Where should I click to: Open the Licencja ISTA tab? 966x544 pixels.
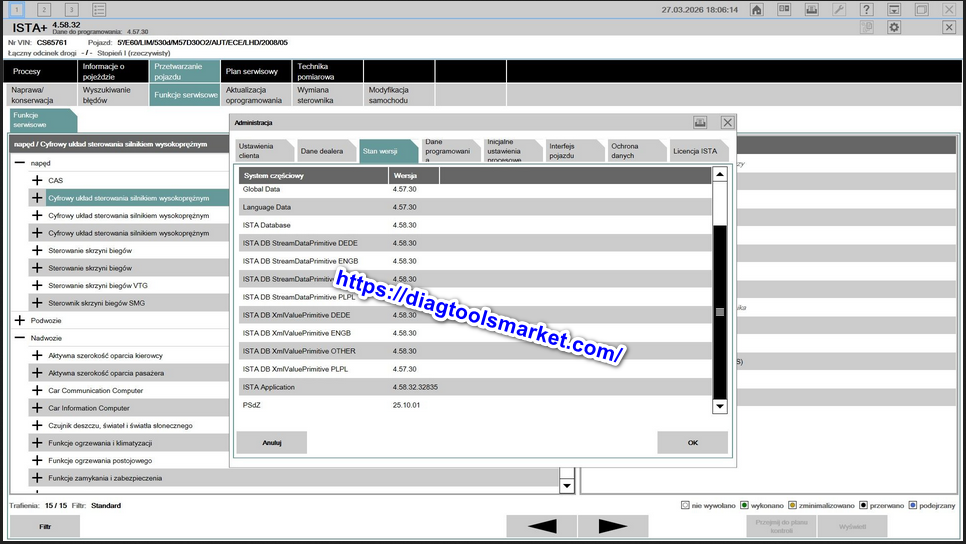pos(695,151)
